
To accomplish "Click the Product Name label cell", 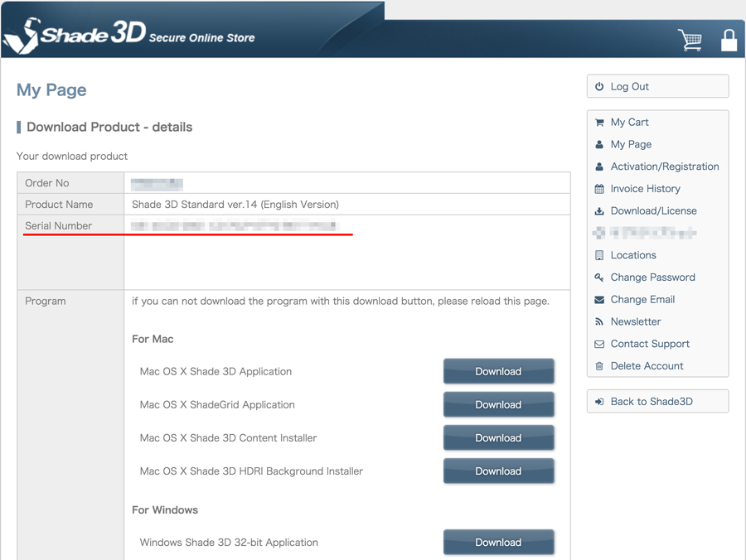I will (x=70, y=205).
